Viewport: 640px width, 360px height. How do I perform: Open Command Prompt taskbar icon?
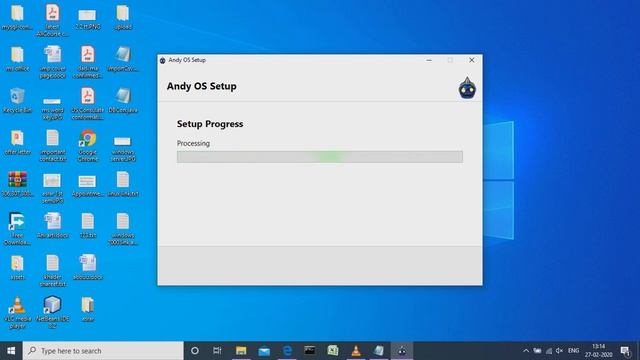point(310,351)
